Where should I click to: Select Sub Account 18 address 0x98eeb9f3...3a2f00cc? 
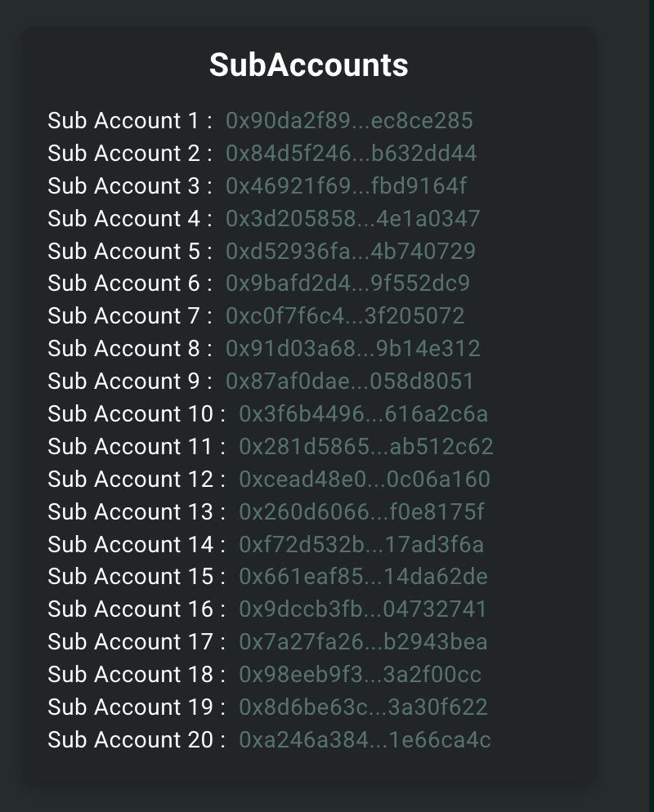coord(361,674)
